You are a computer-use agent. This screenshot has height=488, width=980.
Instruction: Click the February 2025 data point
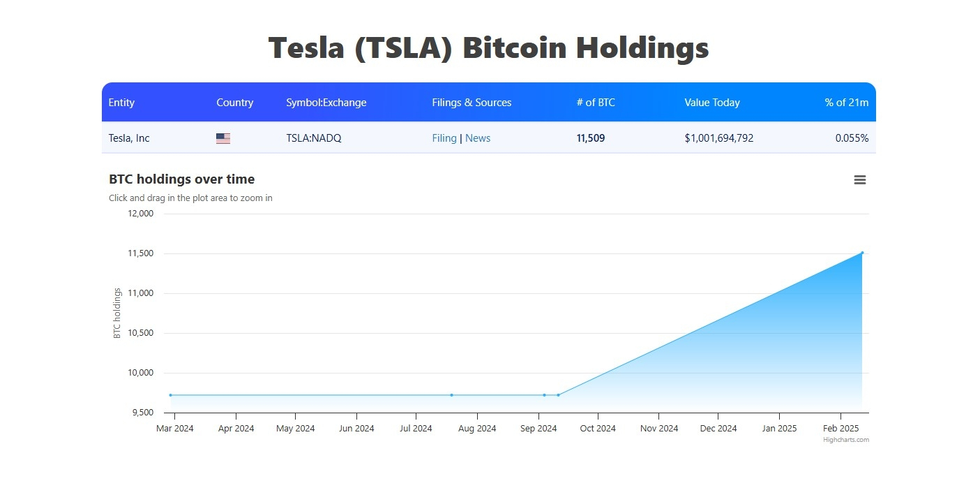pos(862,253)
